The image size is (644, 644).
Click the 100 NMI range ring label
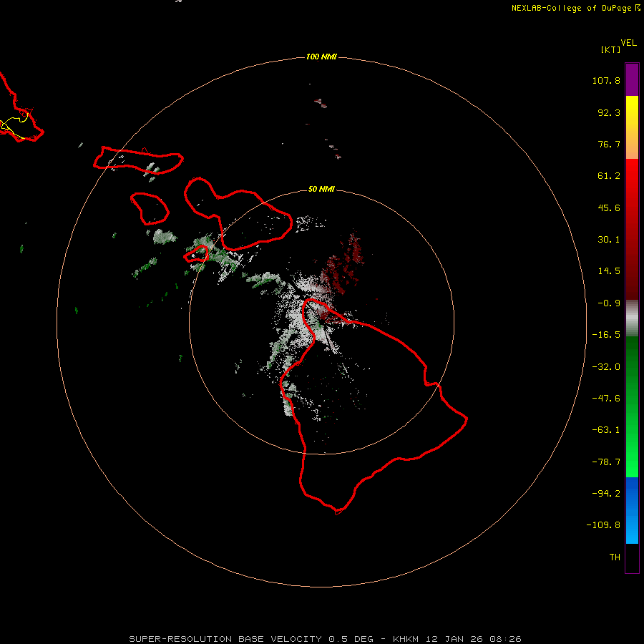pos(321,57)
